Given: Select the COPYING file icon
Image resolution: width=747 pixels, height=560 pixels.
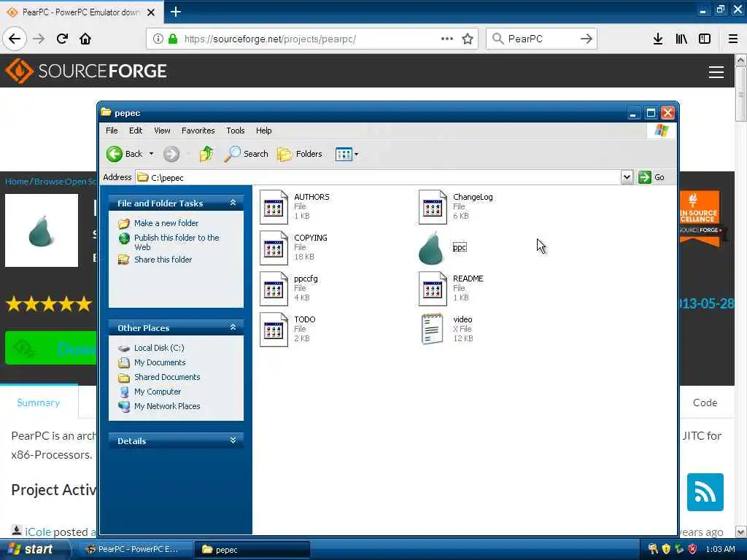Looking at the screenshot, I should tap(274, 248).
